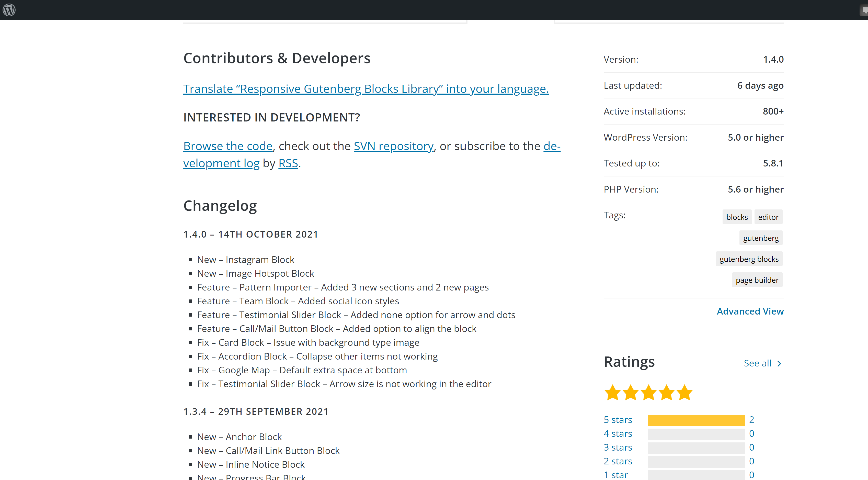
Task: Click 'New – Inline Notice Block' entry
Action: (251, 464)
